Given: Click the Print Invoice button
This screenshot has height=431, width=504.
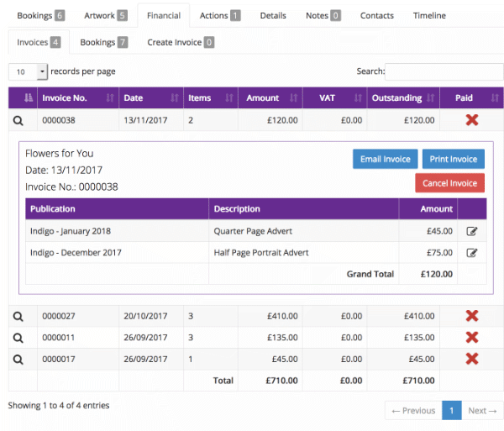Looking at the screenshot, I should point(453,159).
